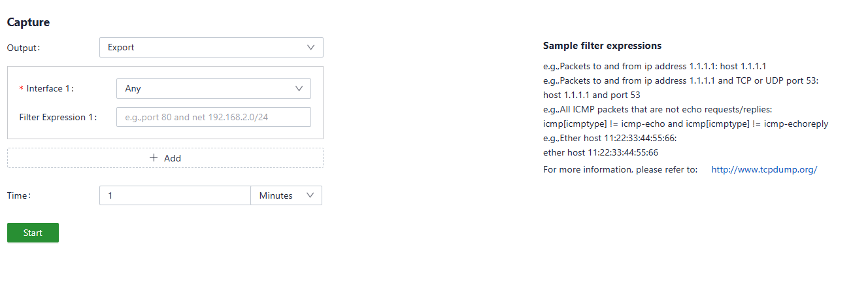This screenshot has height=283, width=868.
Task: Click the plus icon in the Add button
Action: click(154, 158)
